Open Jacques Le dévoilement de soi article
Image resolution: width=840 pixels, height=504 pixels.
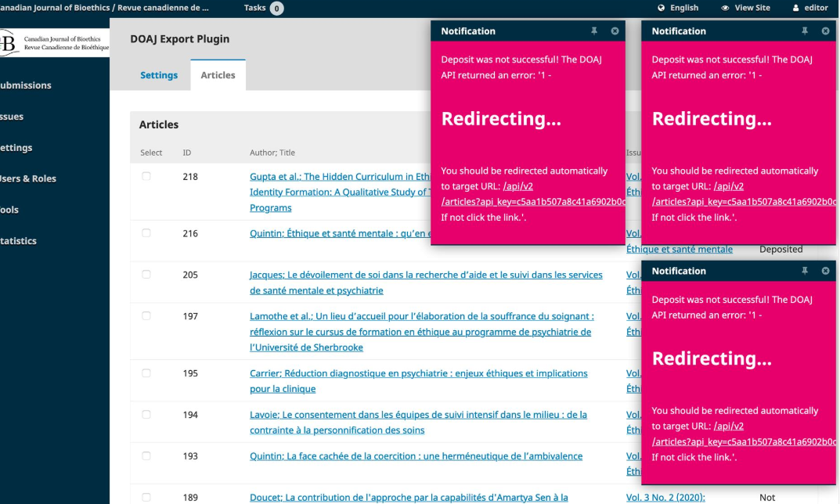426,283
